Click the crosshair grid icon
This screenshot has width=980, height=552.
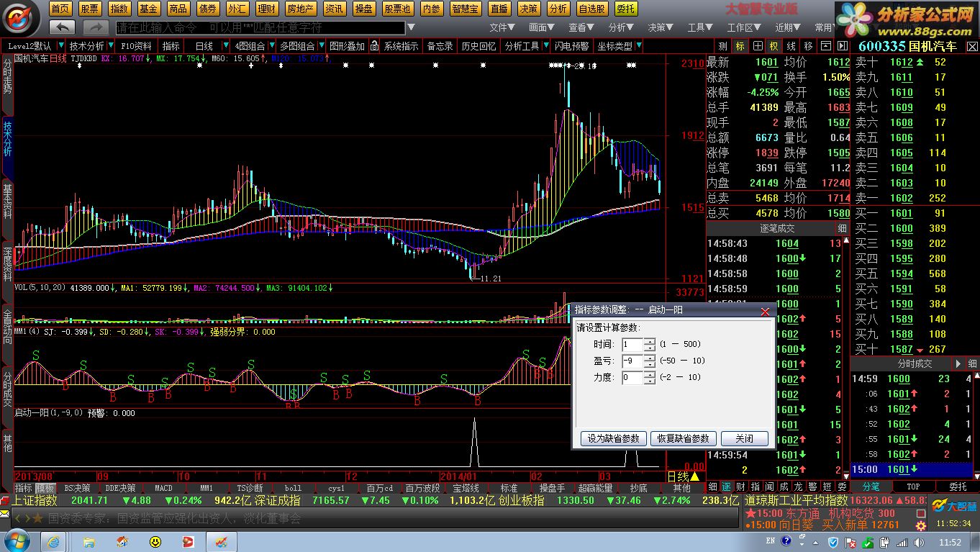coord(757,45)
